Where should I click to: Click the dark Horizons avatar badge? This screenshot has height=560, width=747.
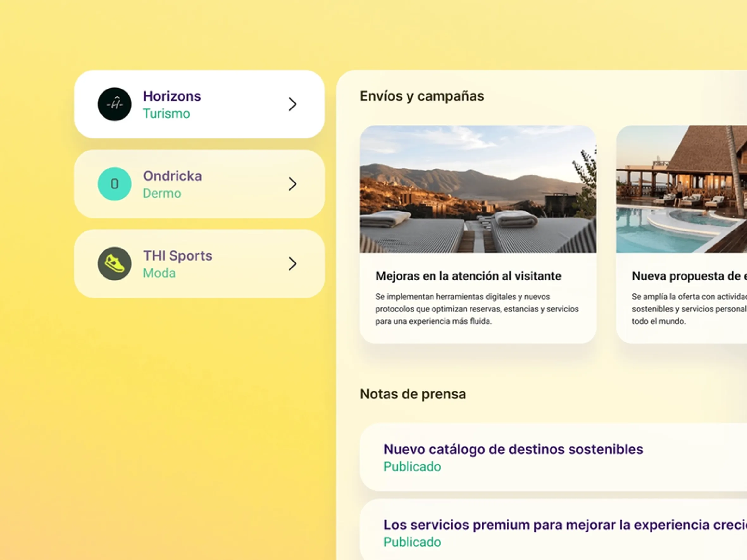click(115, 104)
